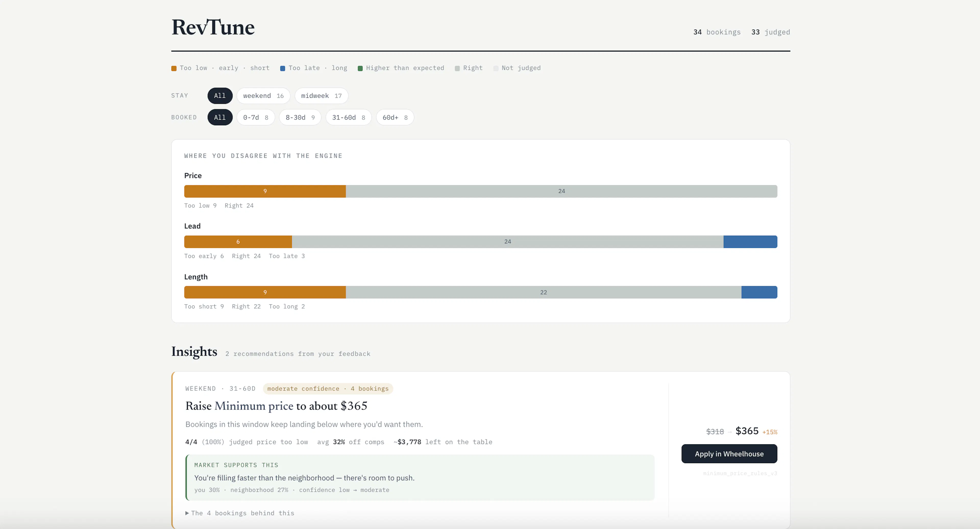Click 'Too short 9' under Length bar
Image resolution: width=980 pixels, height=529 pixels.
(204, 306)
